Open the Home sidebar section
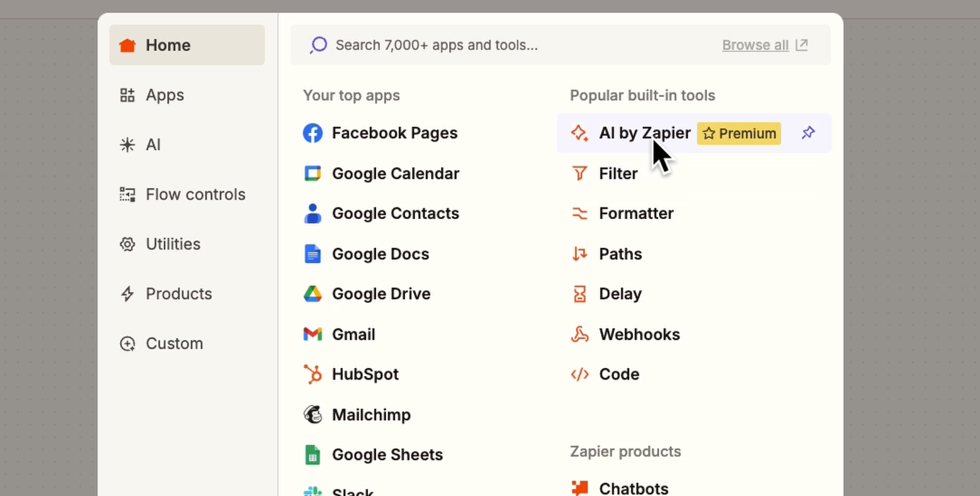 point(187,45)
